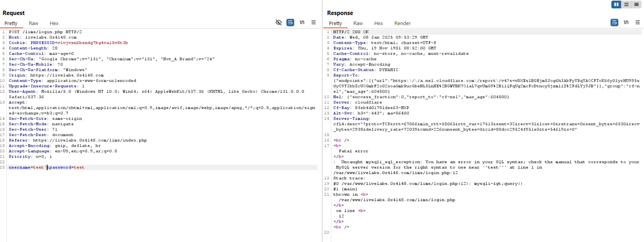Select combined tabbed layout icon
The image size is (644, 242).
[x=636, y=4]
